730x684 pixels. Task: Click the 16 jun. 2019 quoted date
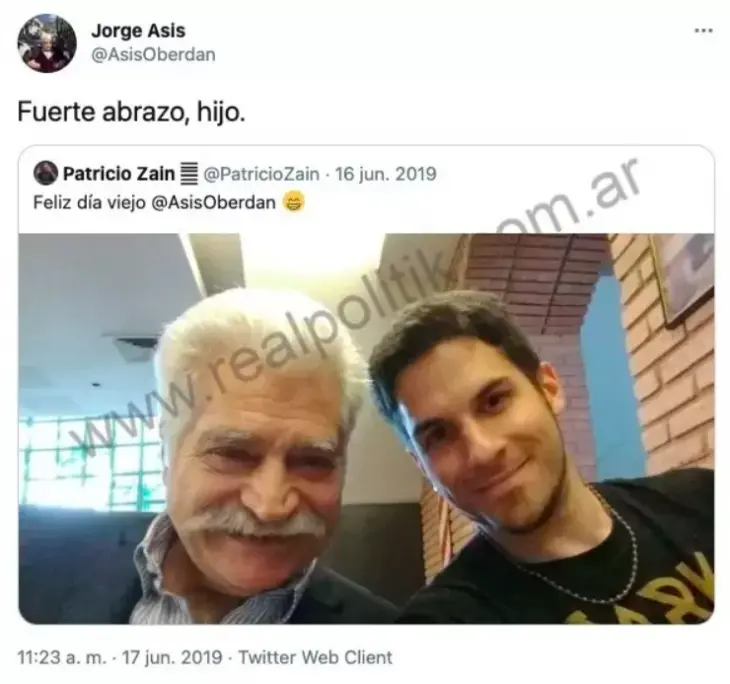tap(385, 174)
